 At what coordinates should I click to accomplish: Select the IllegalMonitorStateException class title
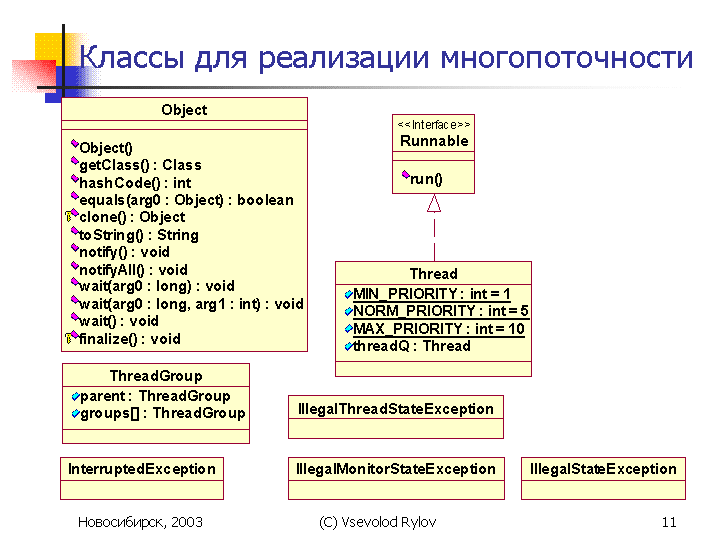[396, 469]
